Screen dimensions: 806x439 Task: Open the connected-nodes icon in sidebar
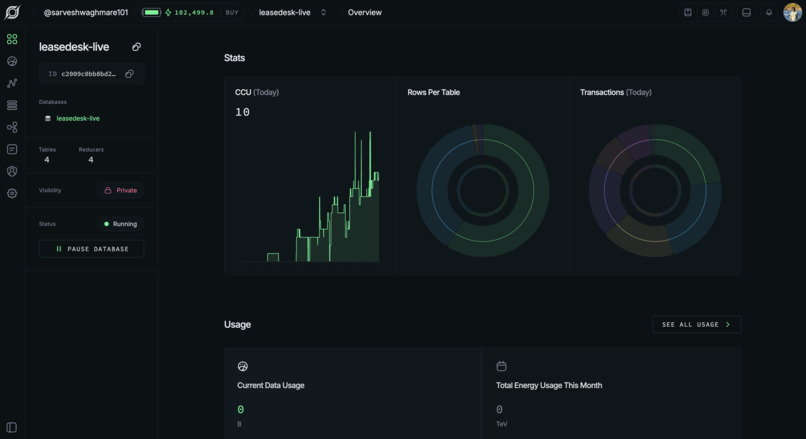[12, 127]
